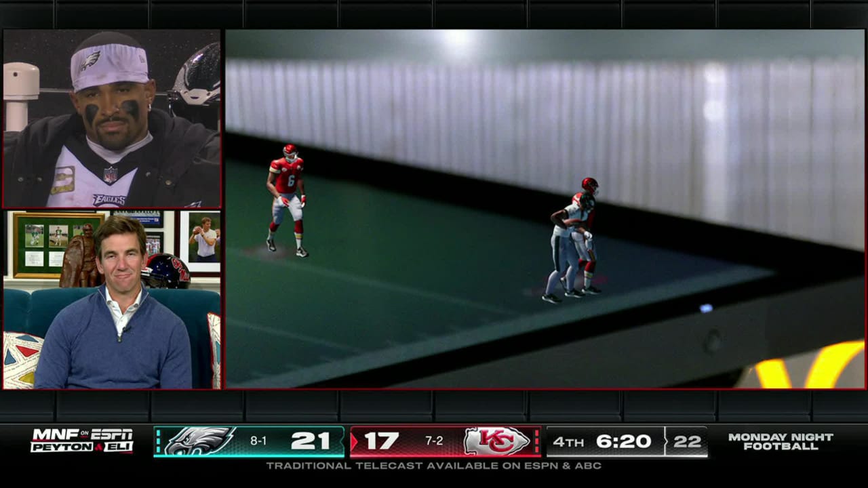Click the Chiefs 7-2 record
The width and height of the screenshot is (868, 488).
[434, 441]
